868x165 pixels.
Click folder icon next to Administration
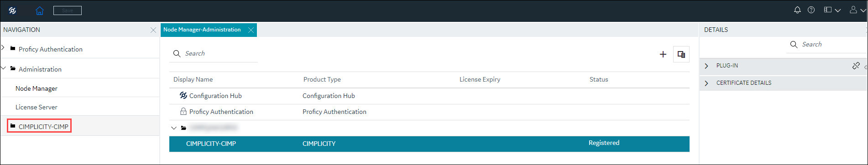pos(13,68)
